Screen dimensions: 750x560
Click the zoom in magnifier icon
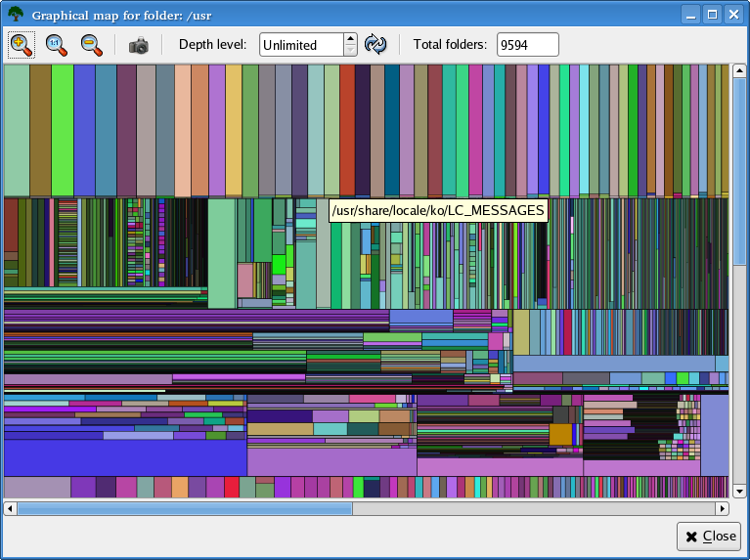[22, 45]
